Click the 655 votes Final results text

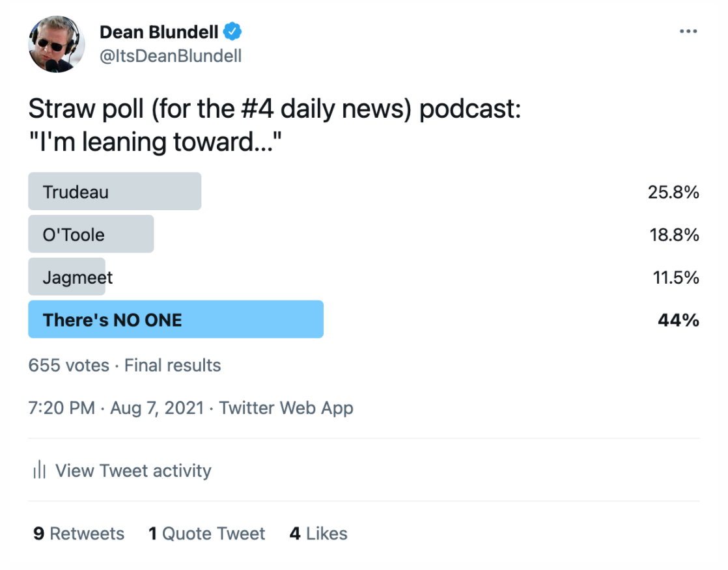(x=124, y=366)
